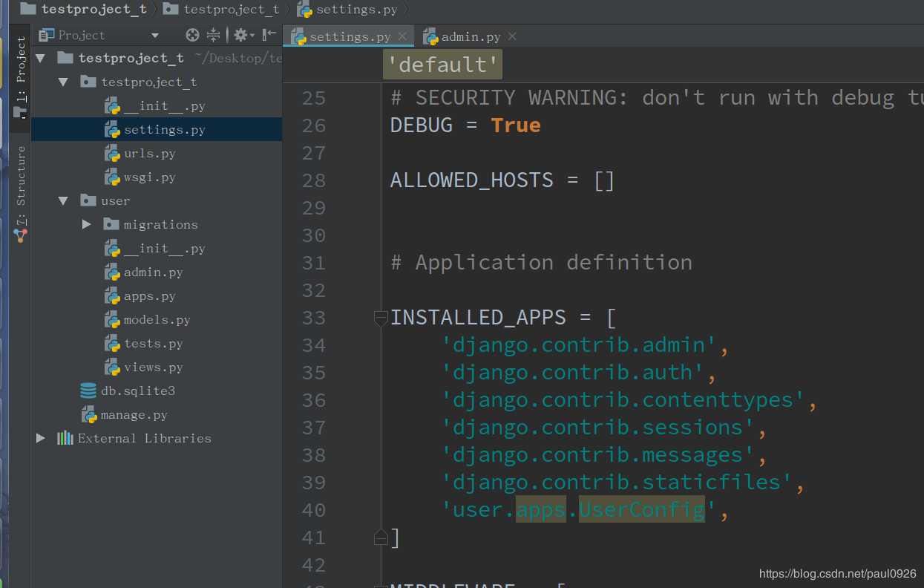Collapse the user folder
The height and width of the screenshot is (588, 924).
pyautogui.click(x=64, y=200)
